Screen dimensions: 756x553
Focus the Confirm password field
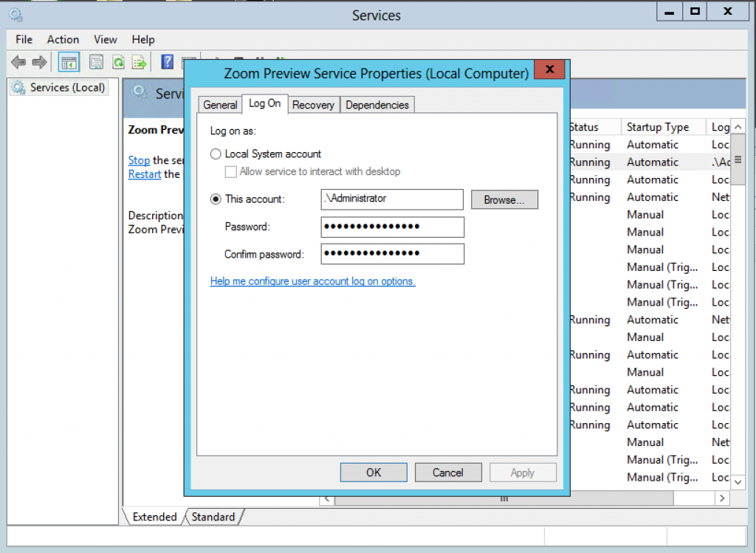(x=393, y=253)
